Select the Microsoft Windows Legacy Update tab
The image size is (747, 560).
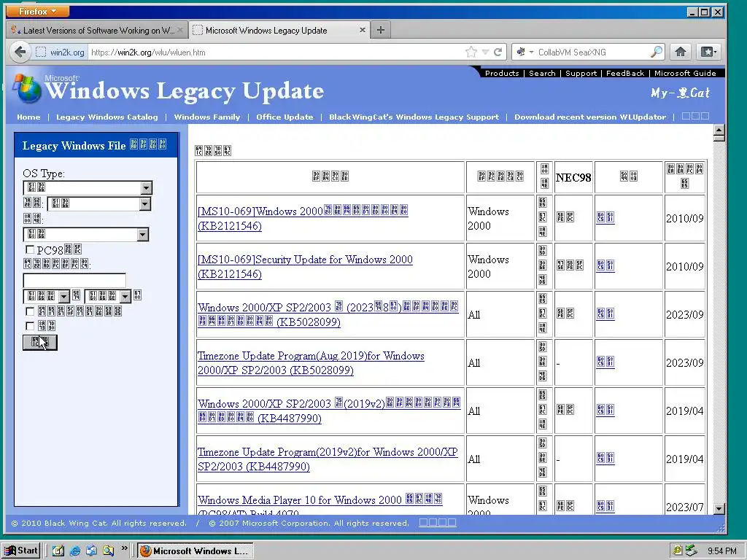[x=279, y=31]
